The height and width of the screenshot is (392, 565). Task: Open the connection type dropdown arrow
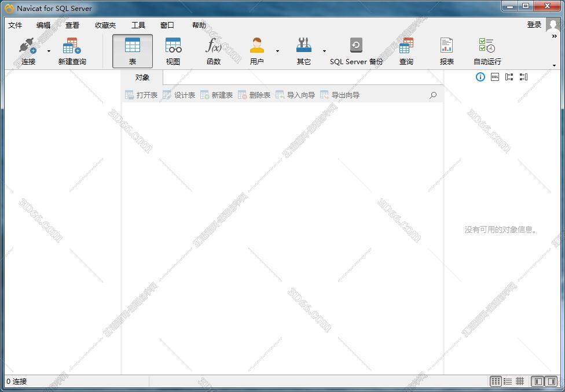pyautogui.click(x=49, y=51)
